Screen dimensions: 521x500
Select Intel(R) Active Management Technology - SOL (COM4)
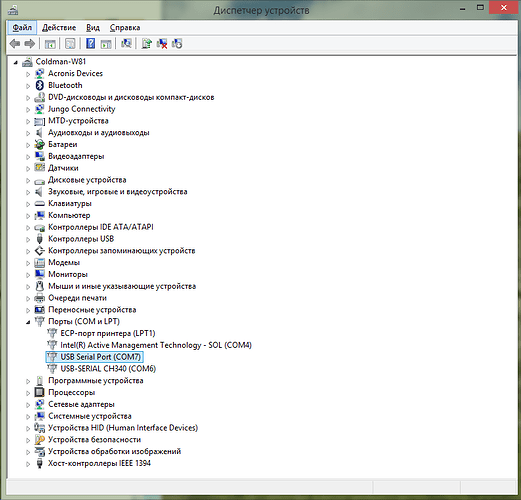[156, 345]
